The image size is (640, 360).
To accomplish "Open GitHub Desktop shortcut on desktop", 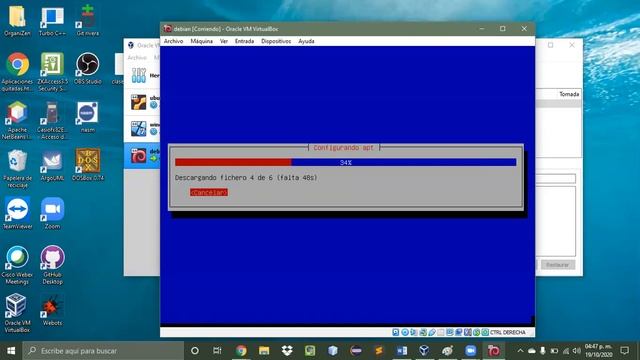I will click(x=52, y=265).
